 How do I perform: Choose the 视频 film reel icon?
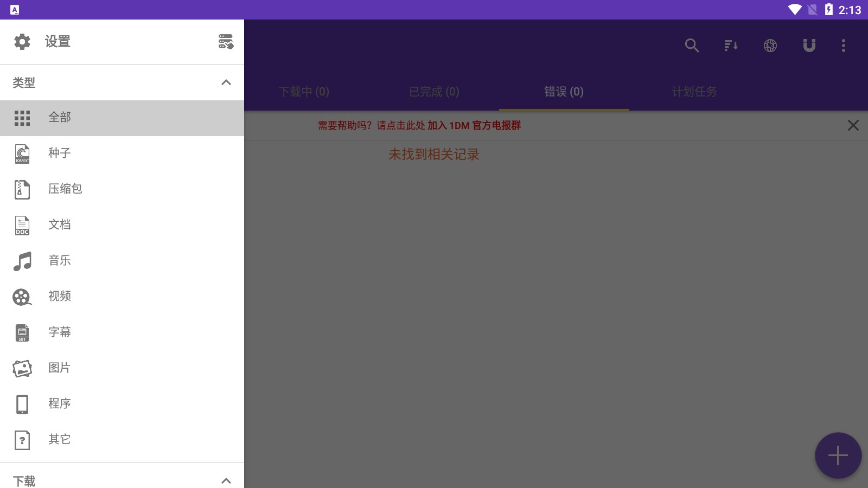point(22,297)
